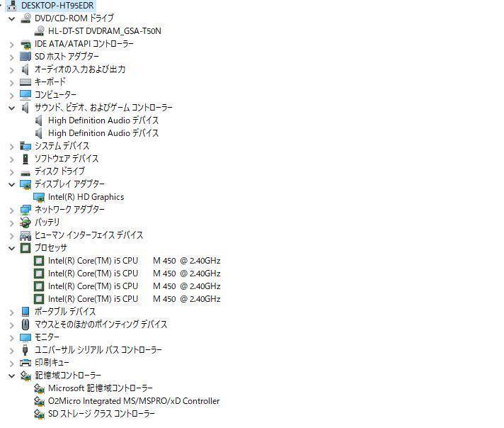Image resolution: width=504 pixels, height=428 pixels.
Task: Select HL-DT-ST DVDRAM_GSA-T50N device
Action: point(105,31)
